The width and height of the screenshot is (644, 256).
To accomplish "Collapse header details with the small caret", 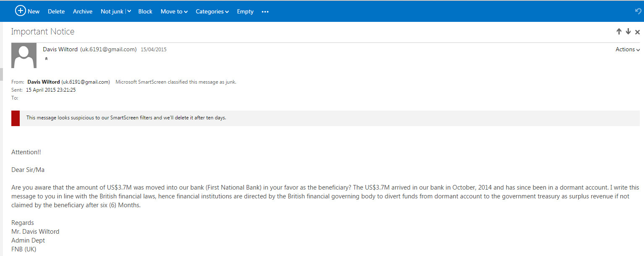I will click(x=46, y=59).
